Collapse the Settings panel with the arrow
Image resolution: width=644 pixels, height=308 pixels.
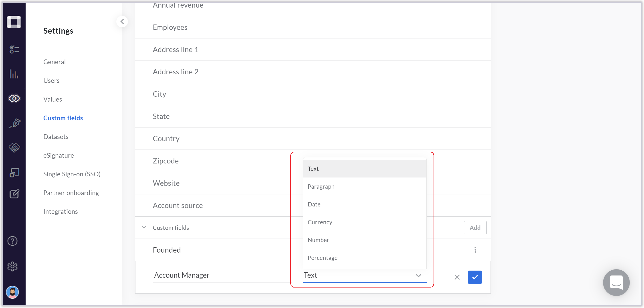122,22
